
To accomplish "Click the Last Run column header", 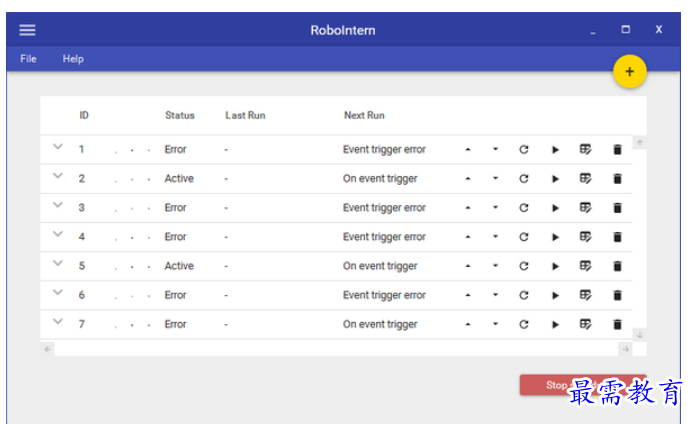I will [245, 115].
